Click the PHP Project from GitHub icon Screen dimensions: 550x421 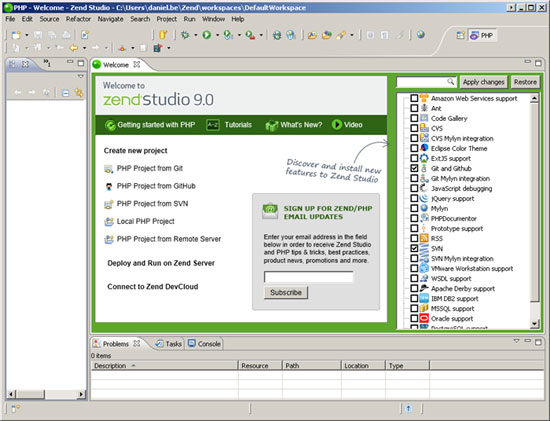[109, 186]
